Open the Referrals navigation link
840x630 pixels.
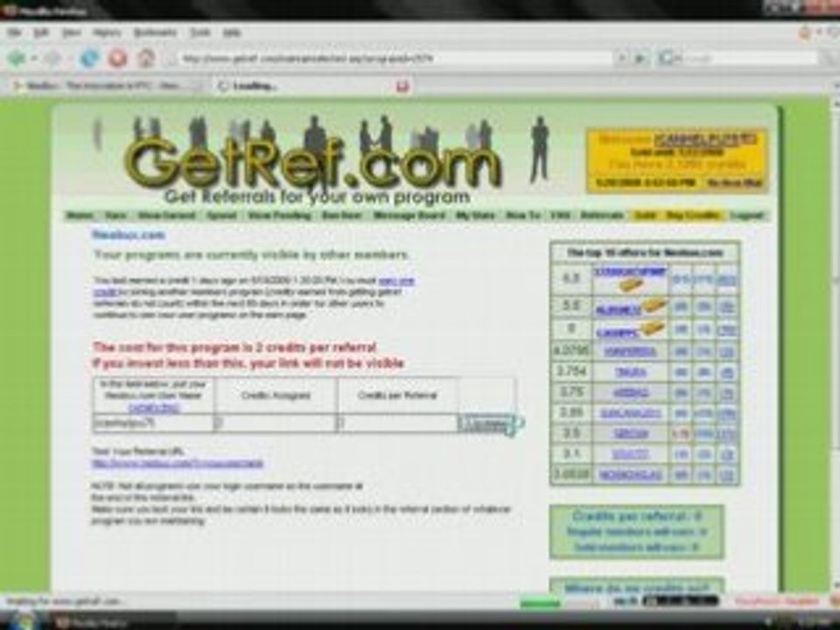pos(602,215)
